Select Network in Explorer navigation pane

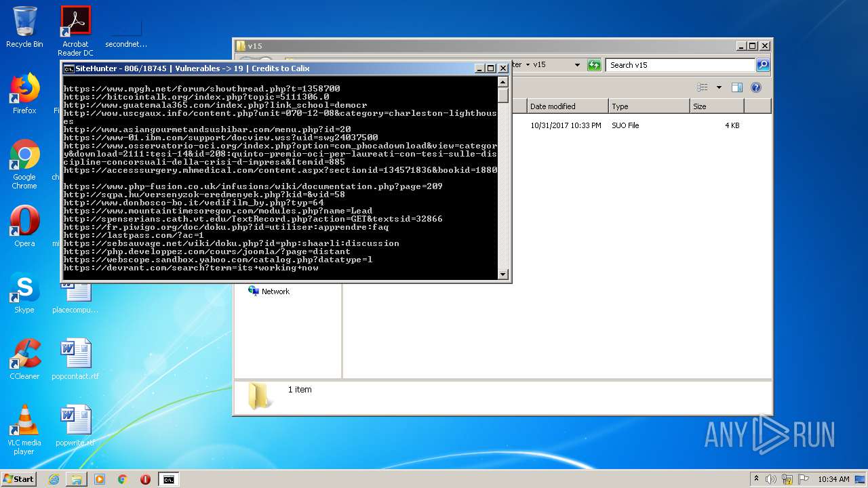[269, 291]
